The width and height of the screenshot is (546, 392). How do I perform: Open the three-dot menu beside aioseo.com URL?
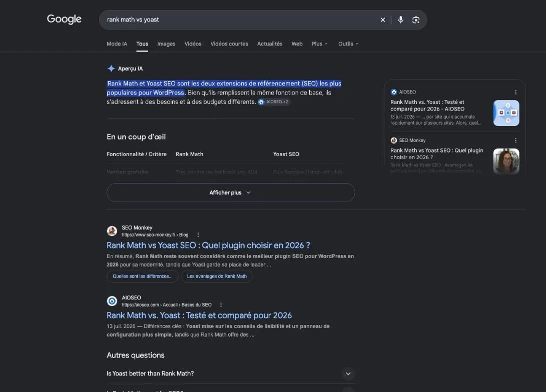point(221,304)
